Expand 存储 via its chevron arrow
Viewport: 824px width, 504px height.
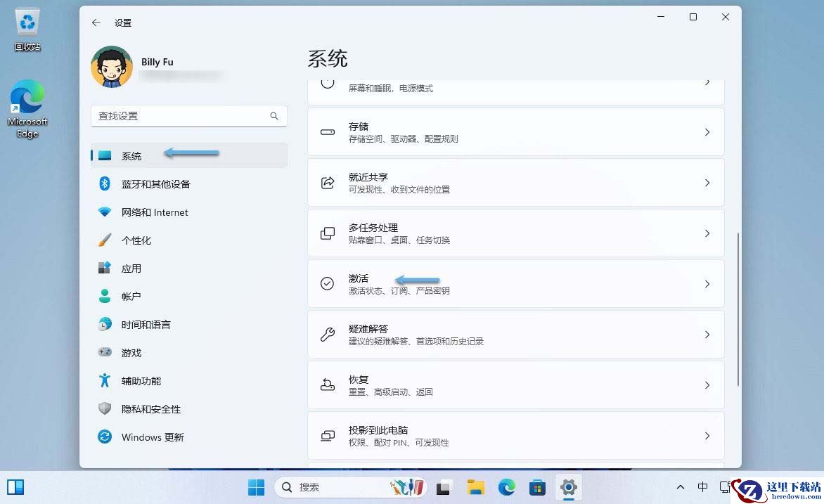(x=707, y=132)
